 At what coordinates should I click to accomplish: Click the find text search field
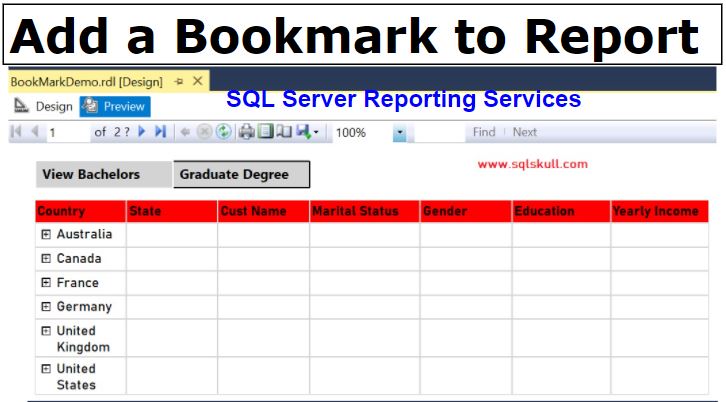(x=439, y=133)
